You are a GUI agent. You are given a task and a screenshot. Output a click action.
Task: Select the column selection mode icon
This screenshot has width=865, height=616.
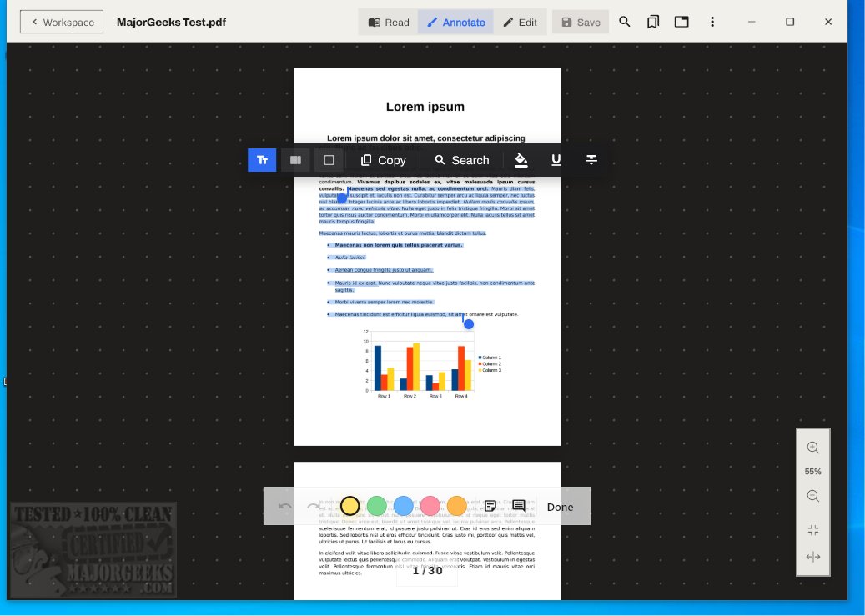(x=295, y=160)
